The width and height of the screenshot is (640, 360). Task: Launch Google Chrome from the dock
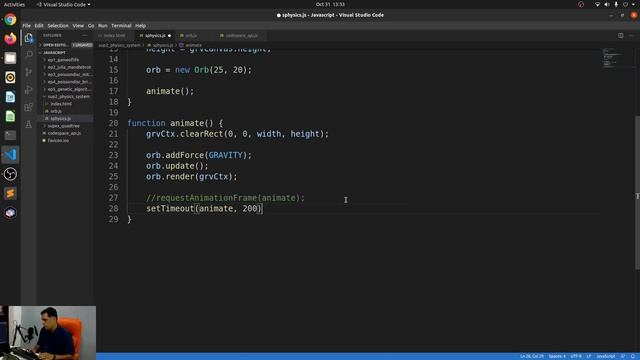tap(10, 19)
